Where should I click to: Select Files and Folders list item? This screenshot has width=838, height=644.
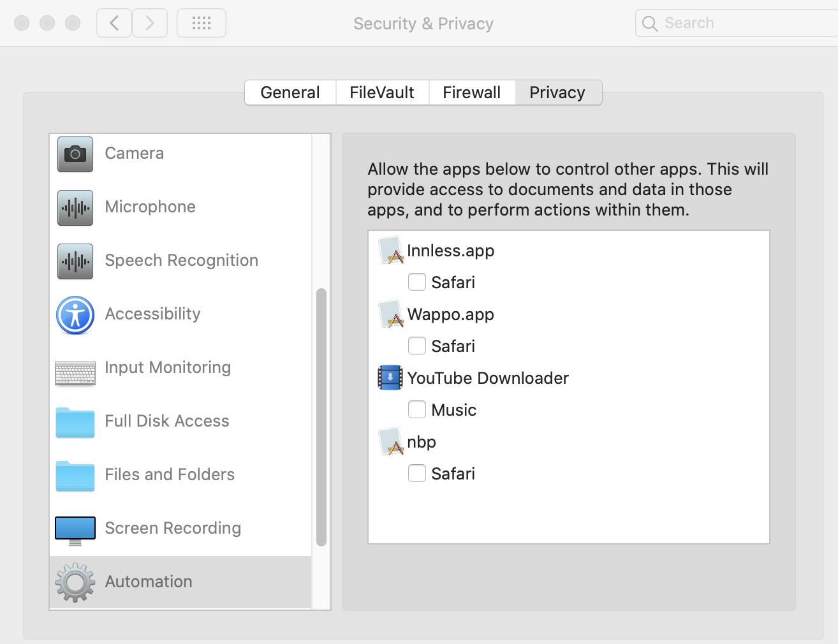[170, 475]
